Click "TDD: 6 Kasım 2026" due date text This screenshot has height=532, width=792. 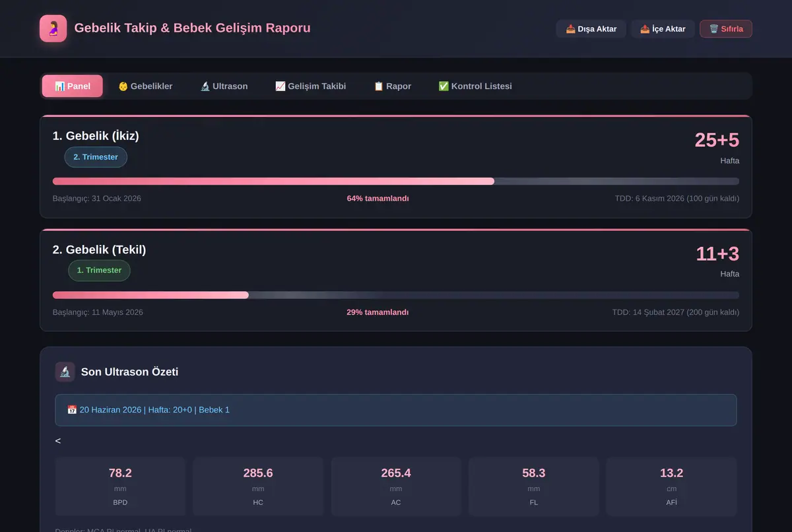pos(677,199)
